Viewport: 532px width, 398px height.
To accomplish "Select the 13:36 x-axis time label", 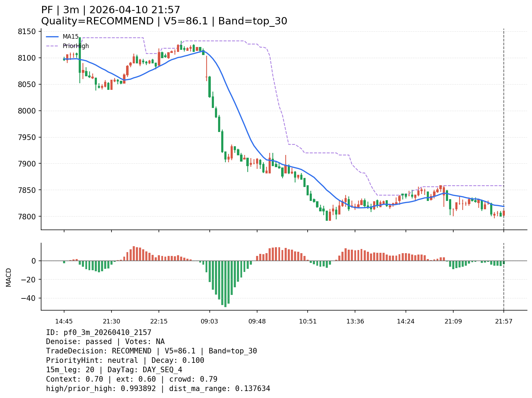I will [x=355, y=321].
